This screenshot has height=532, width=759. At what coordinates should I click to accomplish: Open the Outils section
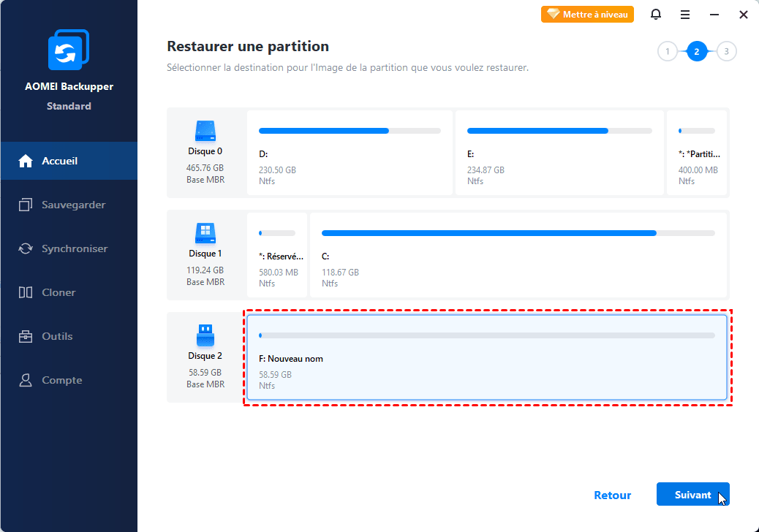pos(69,336)
